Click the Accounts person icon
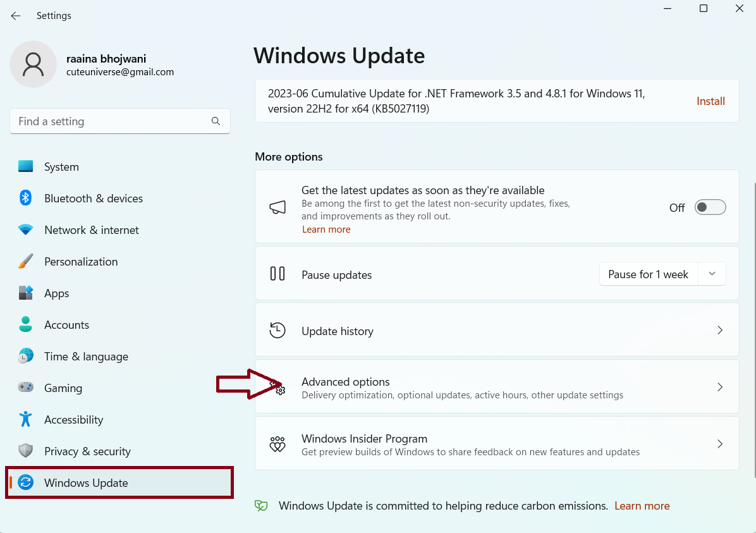This screenshot has width=756, height=533. click(25, 324)
